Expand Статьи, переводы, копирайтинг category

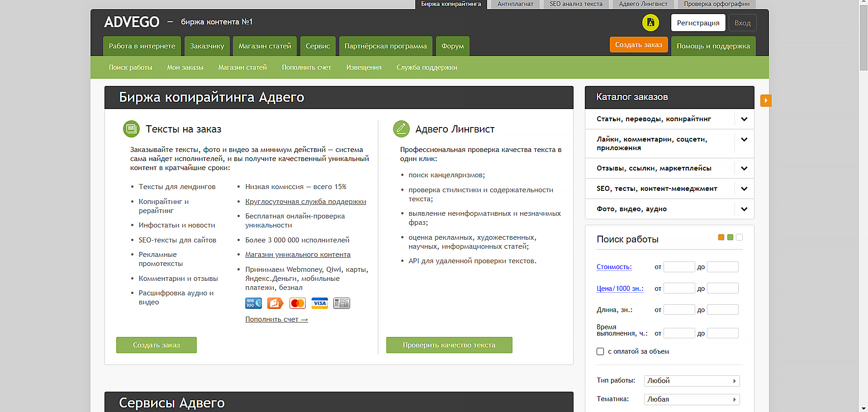coord(744,119)
